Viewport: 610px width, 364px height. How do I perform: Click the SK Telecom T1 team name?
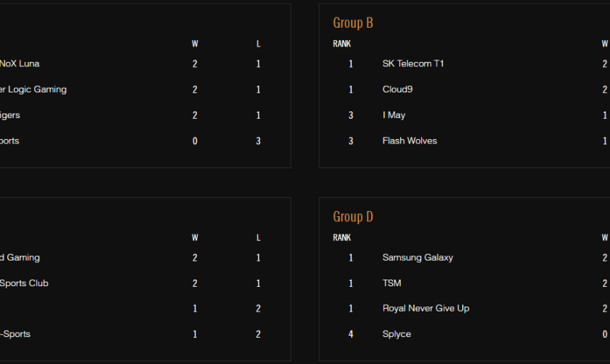(x=412, y=64)
